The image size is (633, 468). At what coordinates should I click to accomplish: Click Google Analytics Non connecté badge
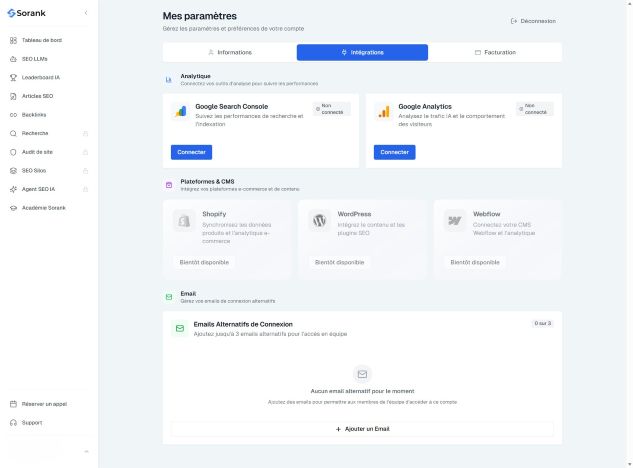click(534, 109)
